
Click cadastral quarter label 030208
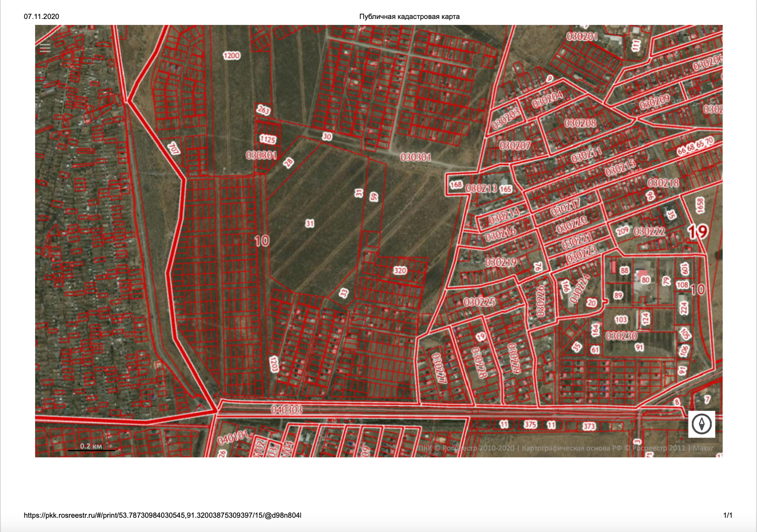click(x=580, y=123)
